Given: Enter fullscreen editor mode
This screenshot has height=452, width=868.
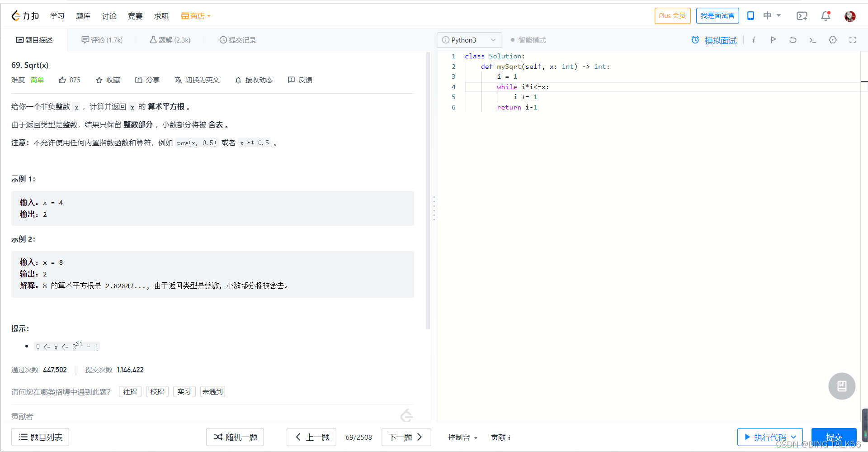Looking at the screenshot, I should coord(853,40).
